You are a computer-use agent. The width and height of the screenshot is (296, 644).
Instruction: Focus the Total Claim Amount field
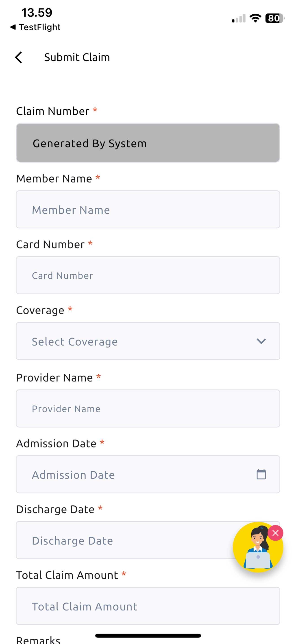point(148,606)
